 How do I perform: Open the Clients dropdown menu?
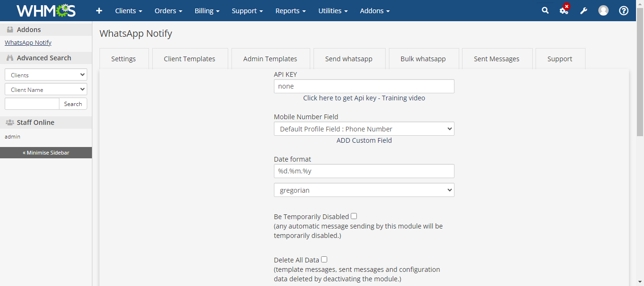[129, 11]
